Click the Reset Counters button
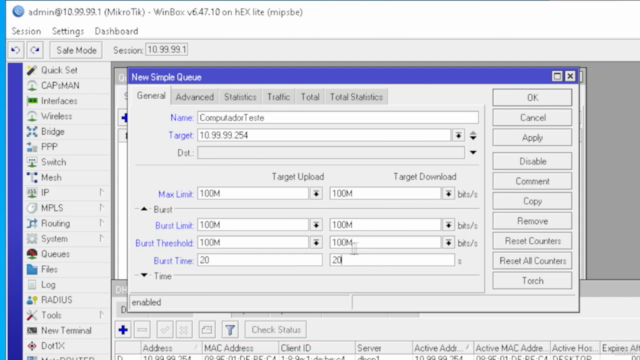The width and height of the screenshot is (640, 360). 532,241
